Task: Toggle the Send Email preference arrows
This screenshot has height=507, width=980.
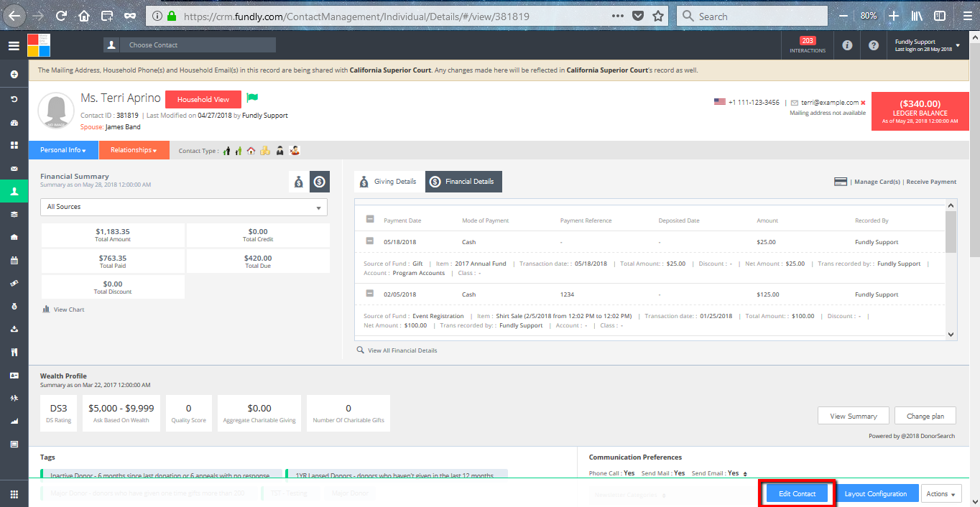Action: tap(745, 474)
